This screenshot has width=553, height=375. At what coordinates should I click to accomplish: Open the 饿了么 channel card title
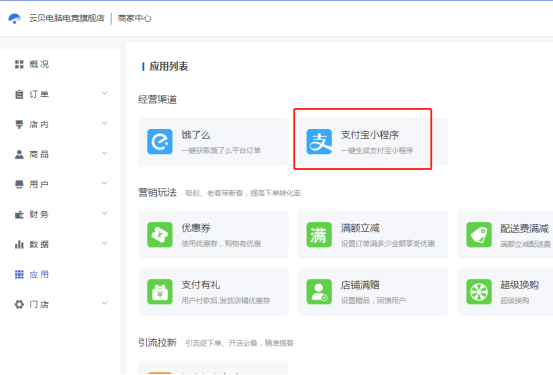coord(196,135)
